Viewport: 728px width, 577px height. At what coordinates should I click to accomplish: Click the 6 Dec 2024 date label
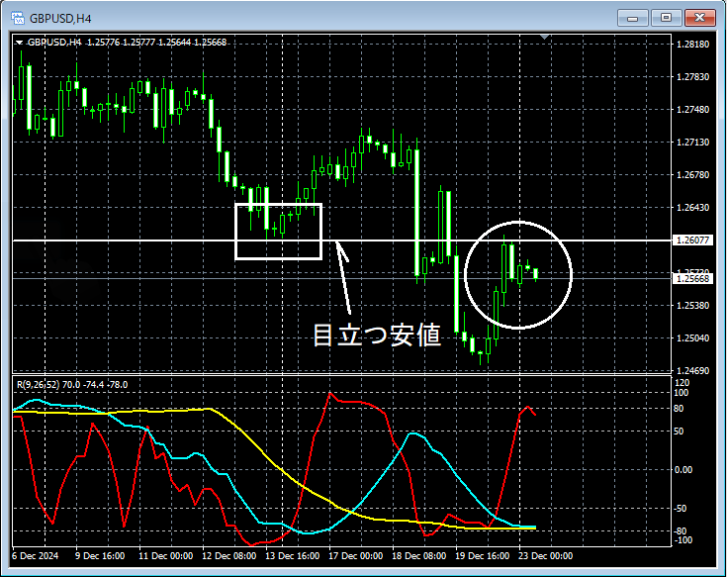[x=36, y=556]
